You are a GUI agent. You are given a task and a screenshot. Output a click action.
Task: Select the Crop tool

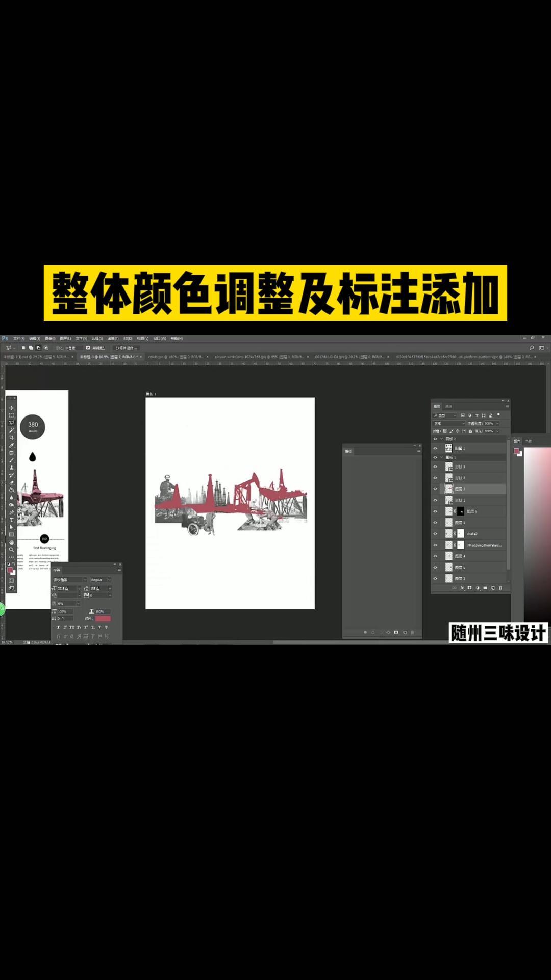[x=11, y=438]
